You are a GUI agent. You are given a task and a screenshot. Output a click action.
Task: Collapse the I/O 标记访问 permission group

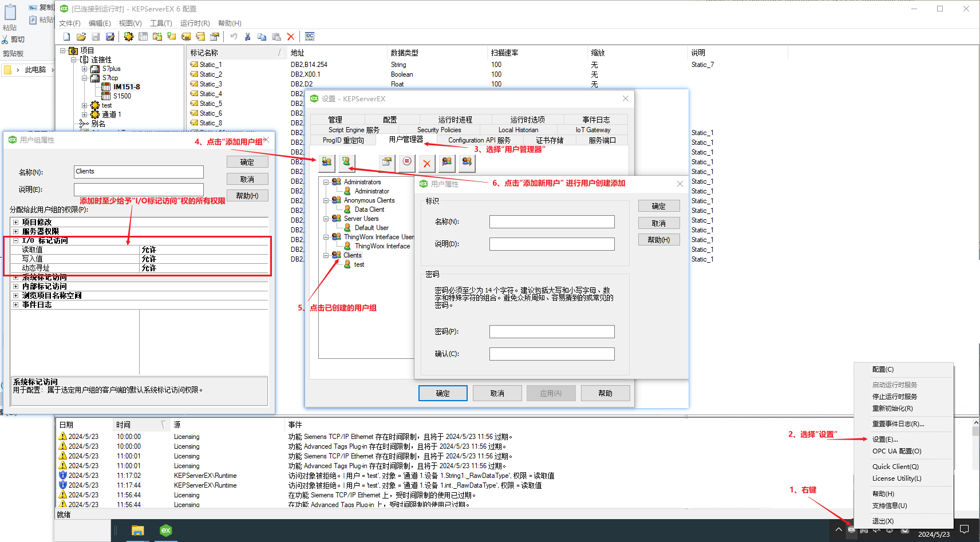(15, 241)
